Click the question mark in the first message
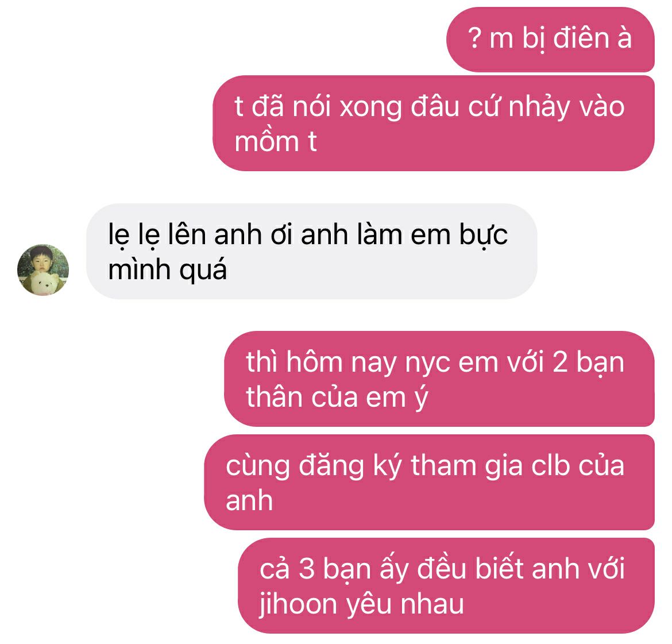The image size is (672, 644). tap(474, 38)
